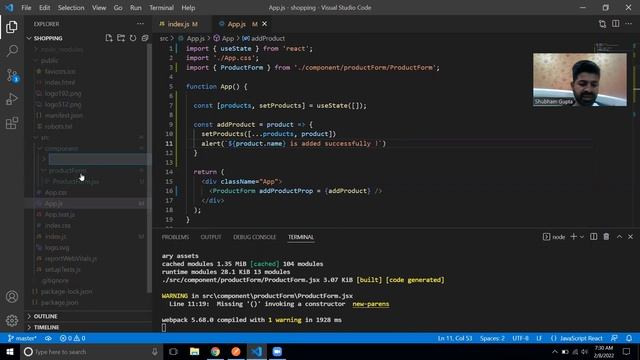The image size is (640, 360).
Task: Select the TERMINAL panel tab
Action: (x=301, y=237)
